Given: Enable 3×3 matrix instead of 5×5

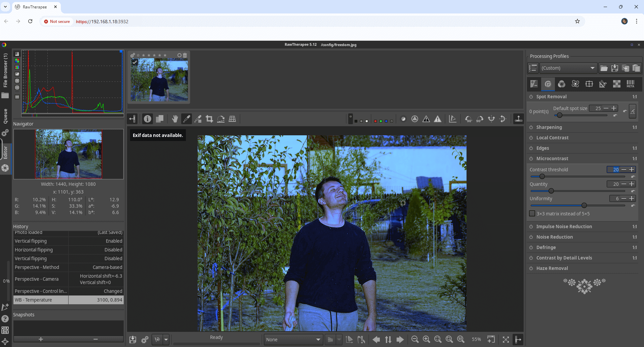Looking at the screenshot, I should coord(532,213).
